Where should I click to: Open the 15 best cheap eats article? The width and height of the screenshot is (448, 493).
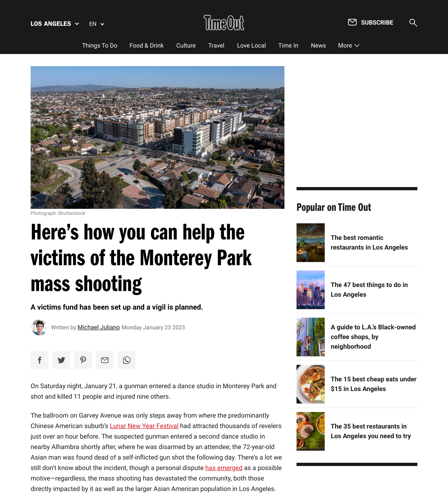373,384
